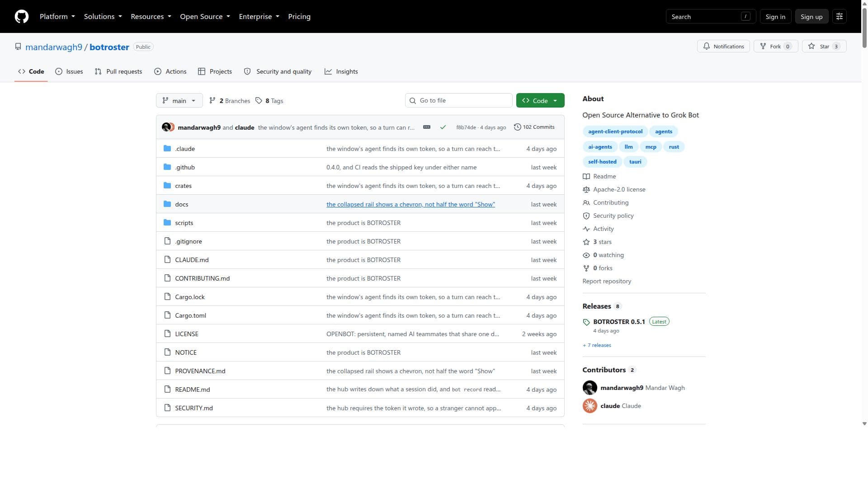Open the scripts folder

[x=184, y=223]
